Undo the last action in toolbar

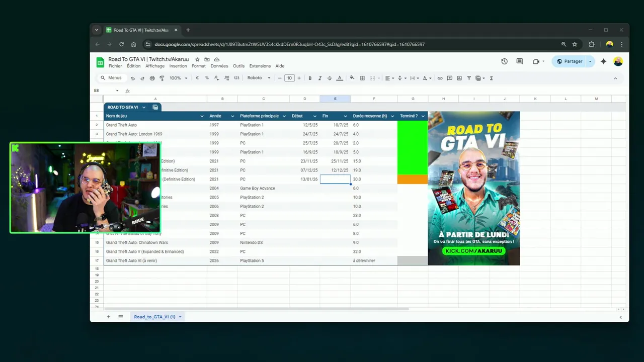click(133, 78)
